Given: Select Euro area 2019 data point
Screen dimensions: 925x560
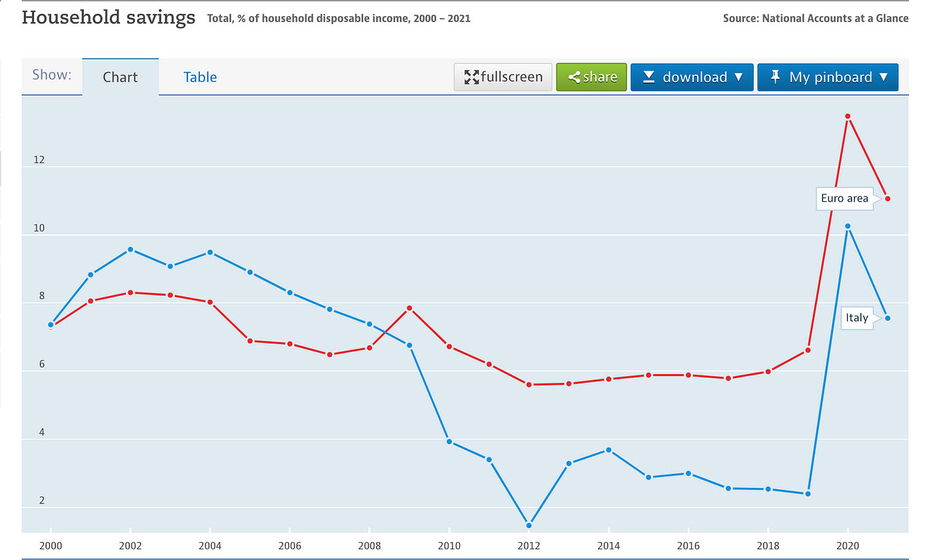Looking at the screenshot, I should click(x=808, y=350).
